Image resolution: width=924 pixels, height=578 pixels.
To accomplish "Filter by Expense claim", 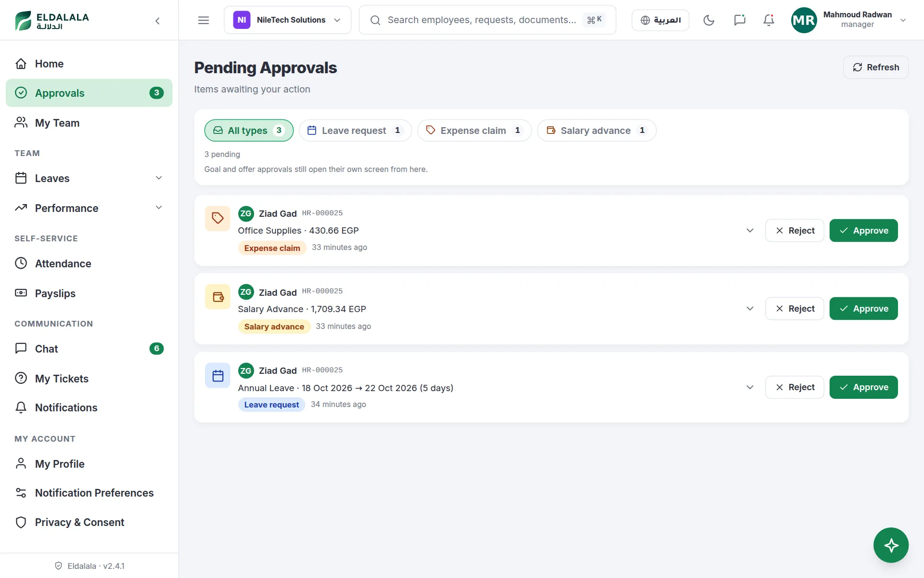I will [474, 131].
